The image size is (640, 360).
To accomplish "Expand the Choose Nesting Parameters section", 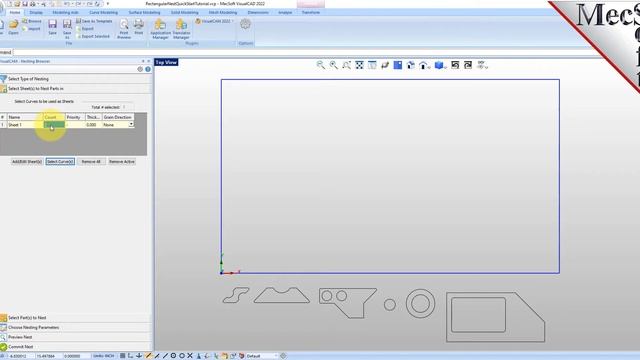I will [76, 327].
